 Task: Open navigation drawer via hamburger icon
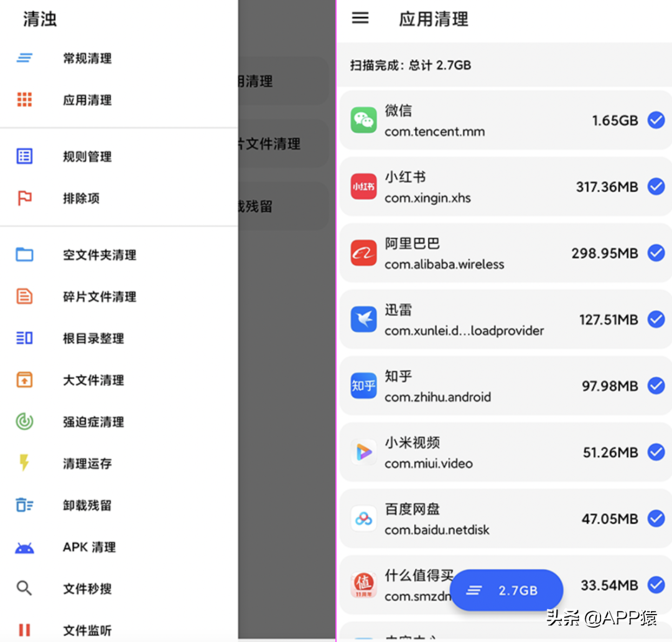[x=360, y=18]
